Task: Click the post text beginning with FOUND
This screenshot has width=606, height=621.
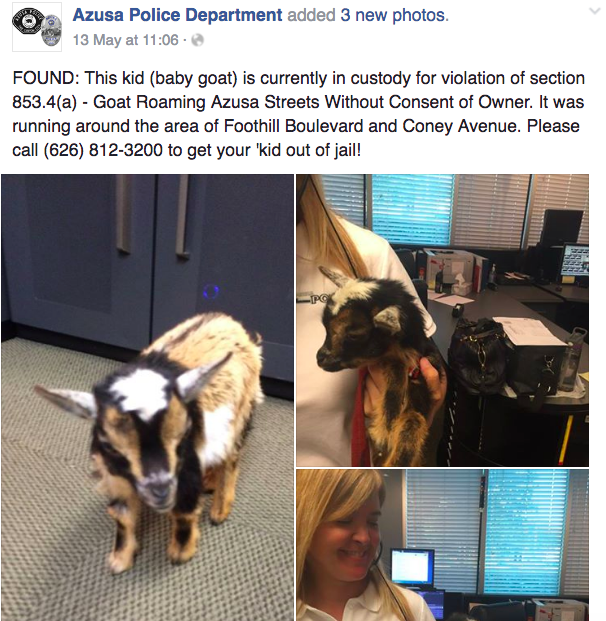Action: coord(298,114)
